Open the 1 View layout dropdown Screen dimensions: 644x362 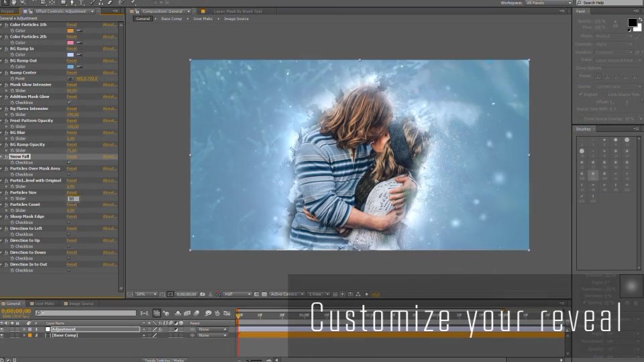[319, 294]
